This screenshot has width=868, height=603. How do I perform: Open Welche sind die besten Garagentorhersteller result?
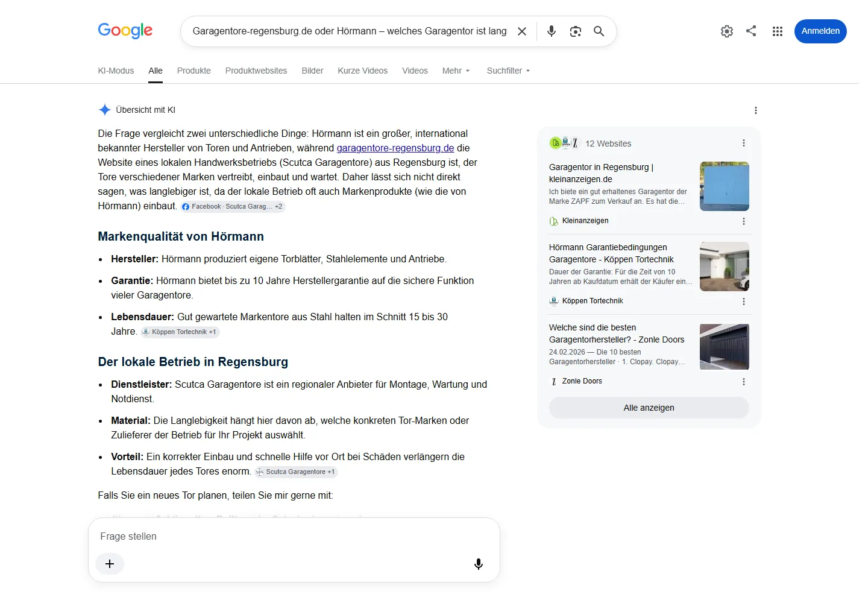pyautogui.click(x=617, y=333)
